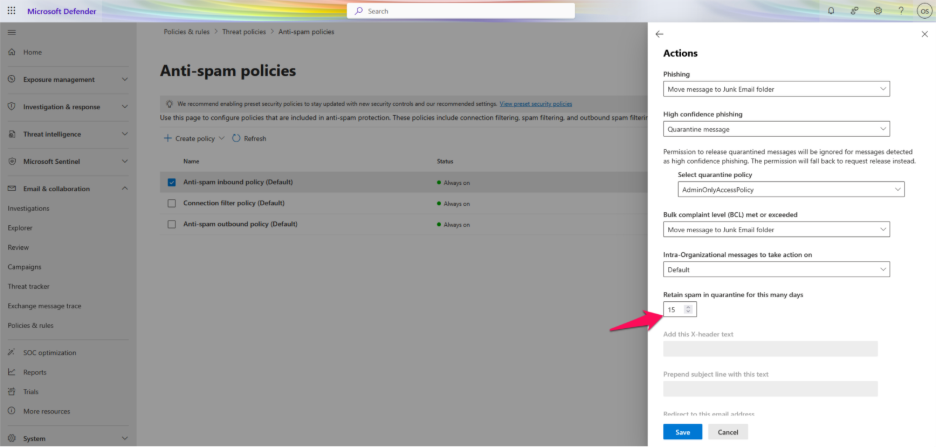Click the Cancel button

tap(728, 432)
